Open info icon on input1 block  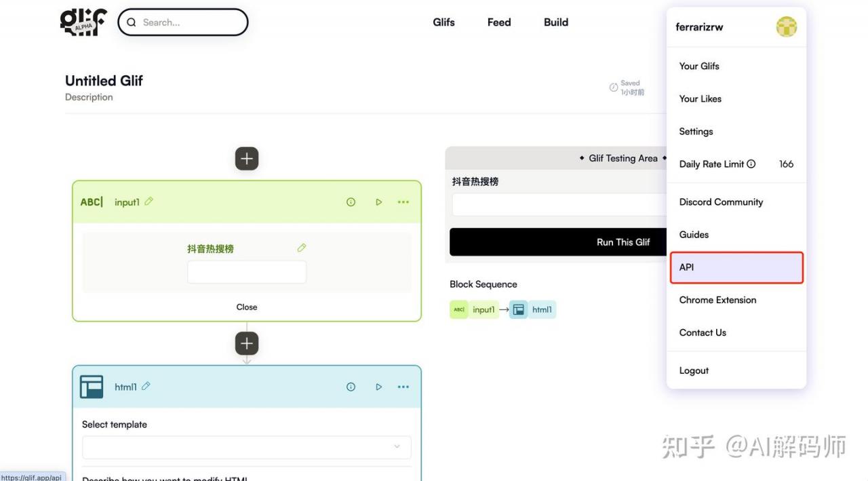[x=351, y=202]
